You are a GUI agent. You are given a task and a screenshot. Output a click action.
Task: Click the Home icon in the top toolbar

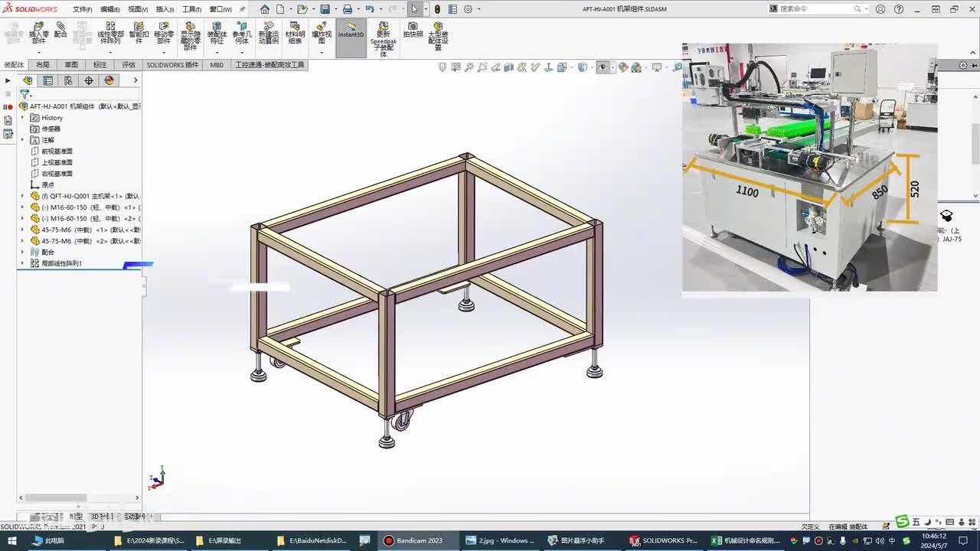265,9
